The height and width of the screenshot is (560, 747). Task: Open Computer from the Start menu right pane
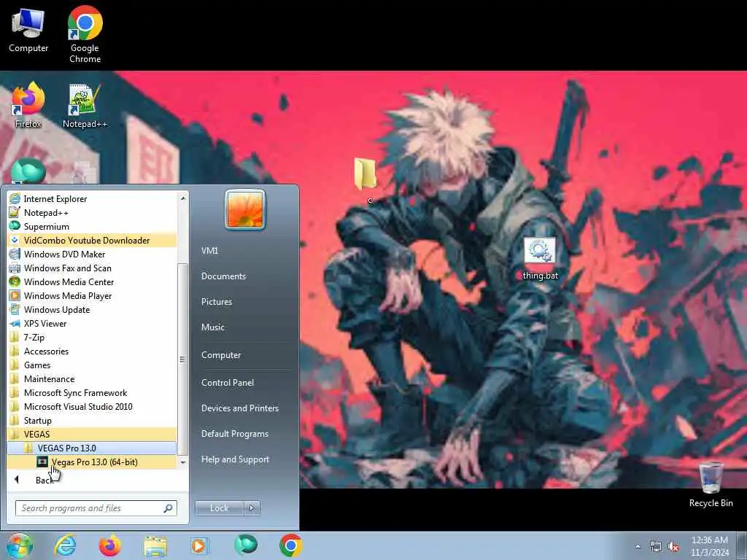pos(221,355)
